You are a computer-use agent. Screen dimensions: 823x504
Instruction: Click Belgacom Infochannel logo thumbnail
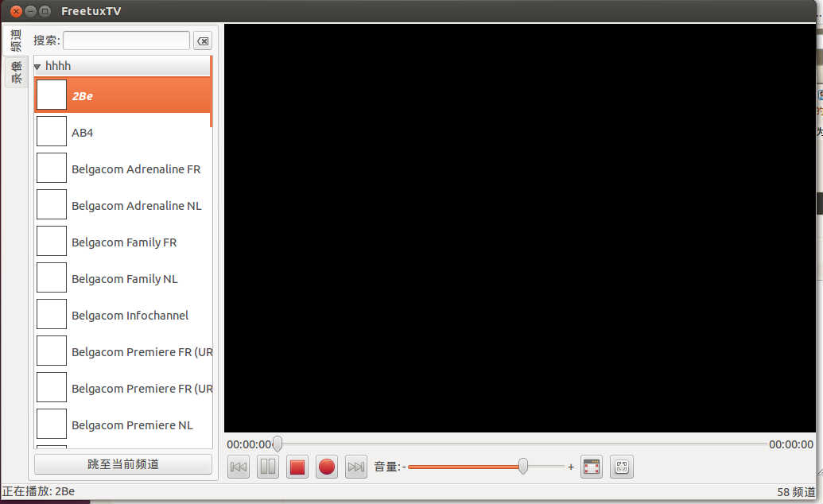[x=52, y=314]
